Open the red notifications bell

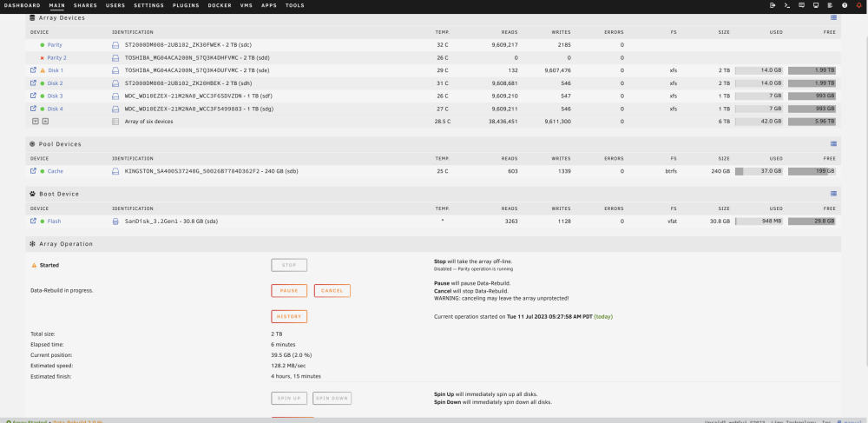click(x=859, y=5)
